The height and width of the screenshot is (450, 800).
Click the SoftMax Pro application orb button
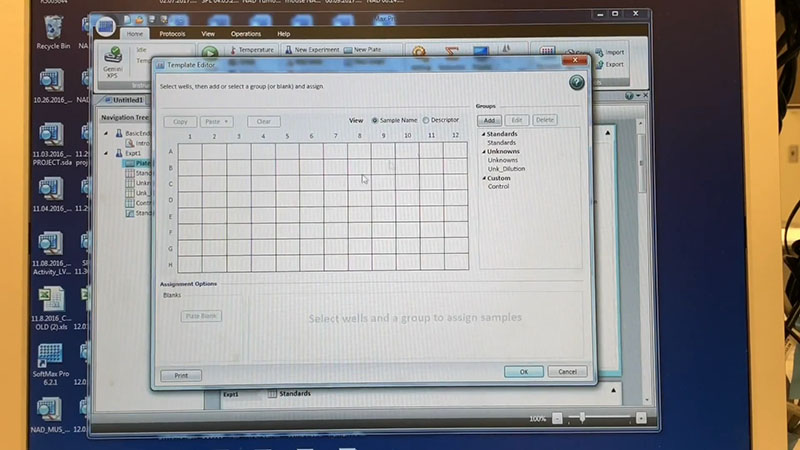pos(106,27)
